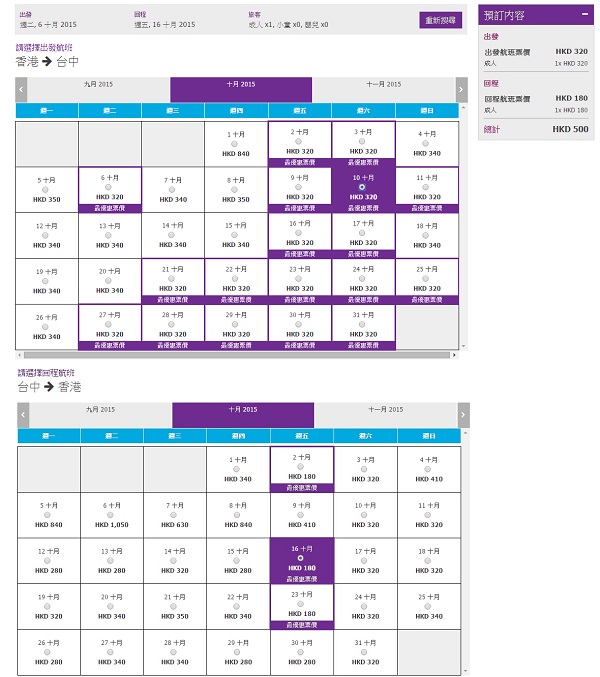Go to next month in outbound calendar

[x=464, y=90]
